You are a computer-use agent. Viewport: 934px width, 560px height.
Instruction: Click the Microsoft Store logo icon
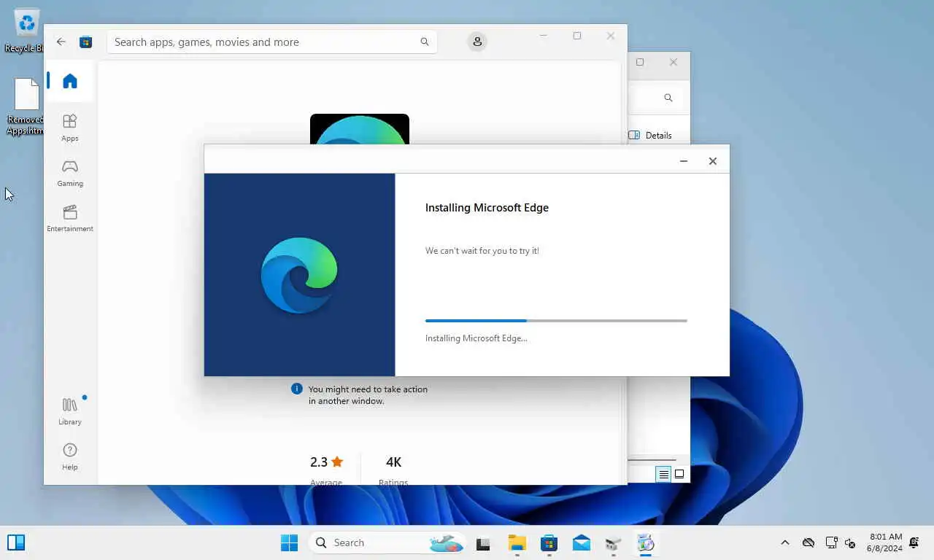(86, 42)
